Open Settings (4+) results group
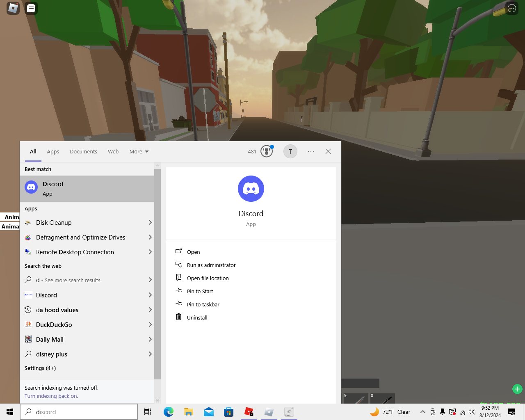Screen dimensions: 525x420 pyautogui.click(x=40, y=368)
